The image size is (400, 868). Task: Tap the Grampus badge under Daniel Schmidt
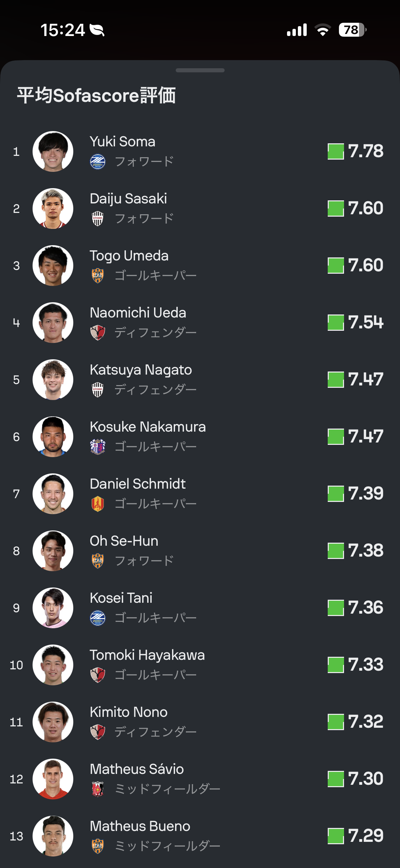pos(98,504)
